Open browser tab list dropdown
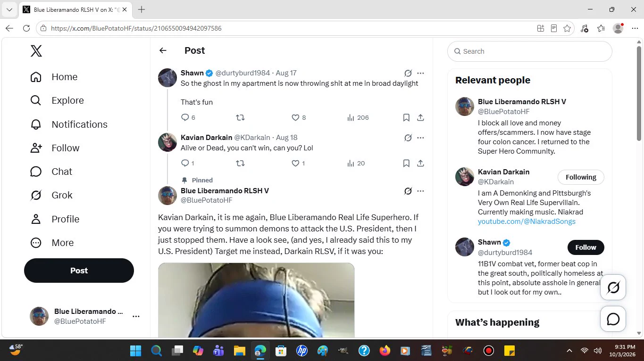The width and height of the screenshot is (644, 361). (9, 9)
